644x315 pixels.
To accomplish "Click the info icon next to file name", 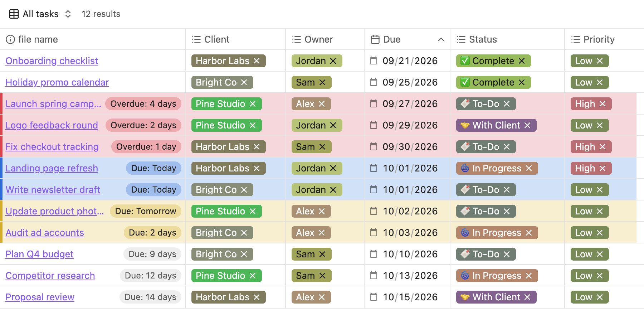I will click(10, 39).
